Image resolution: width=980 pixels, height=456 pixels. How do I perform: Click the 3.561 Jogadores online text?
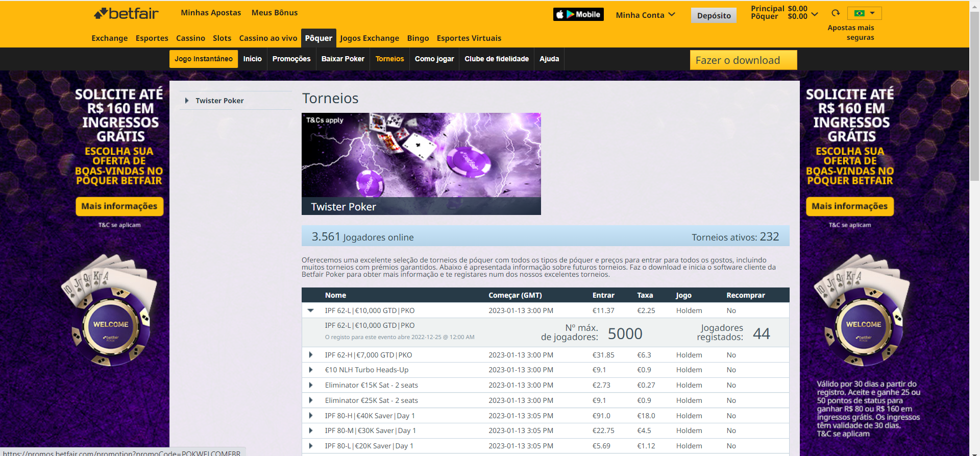[363, 237]
